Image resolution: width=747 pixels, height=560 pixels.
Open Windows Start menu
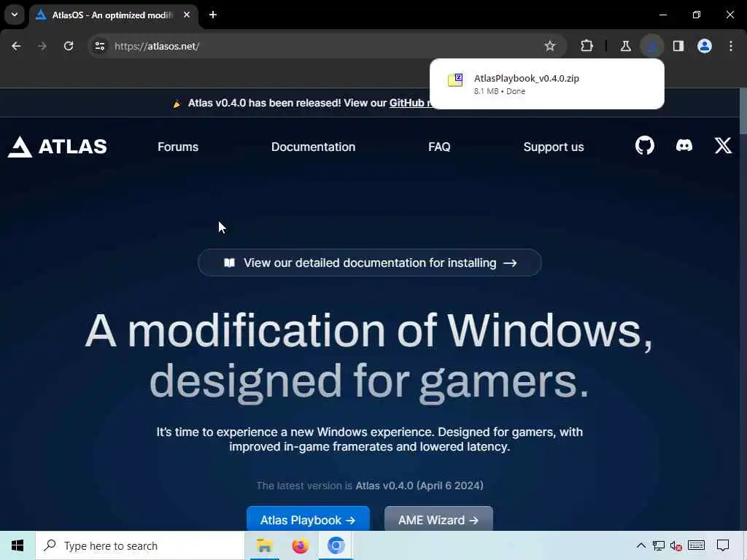(18, 545)
